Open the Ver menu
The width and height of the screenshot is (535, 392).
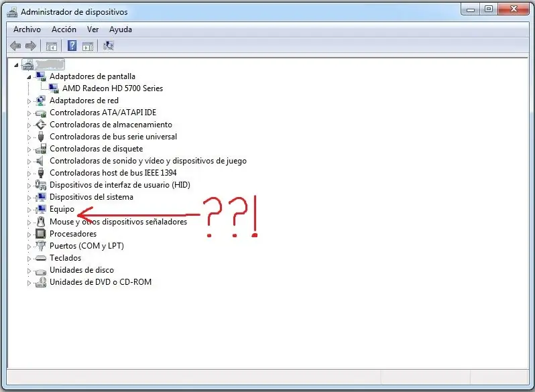tap(93, 29)
